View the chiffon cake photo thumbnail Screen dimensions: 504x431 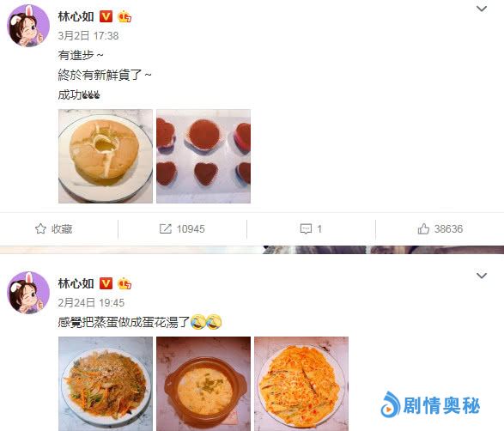106,156
